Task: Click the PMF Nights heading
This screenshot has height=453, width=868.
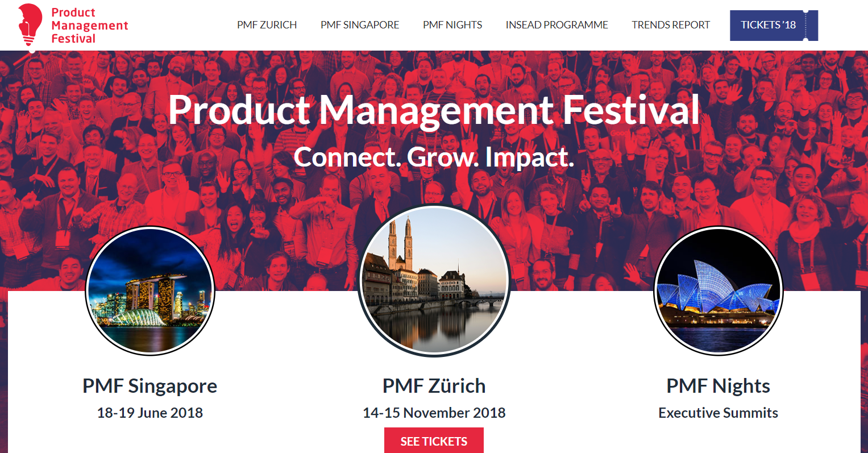Action: pos(719,386)
